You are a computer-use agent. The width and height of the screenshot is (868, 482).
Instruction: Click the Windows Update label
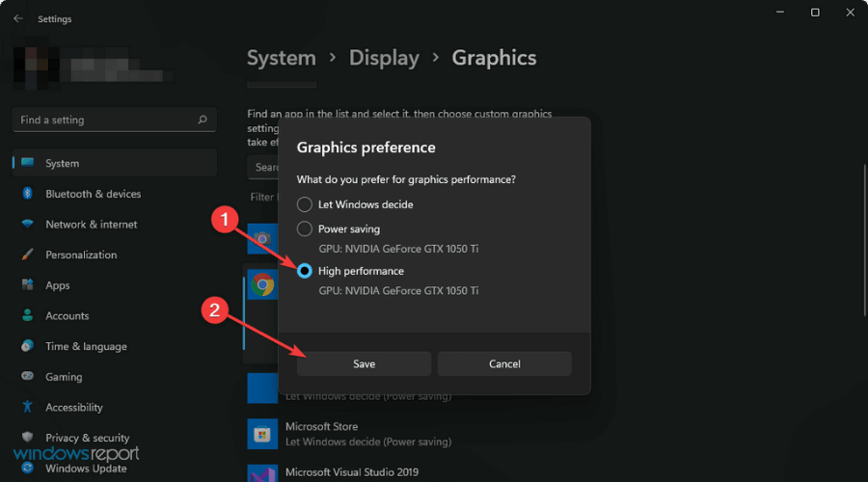pyautogui.click(x=86, y=469)
